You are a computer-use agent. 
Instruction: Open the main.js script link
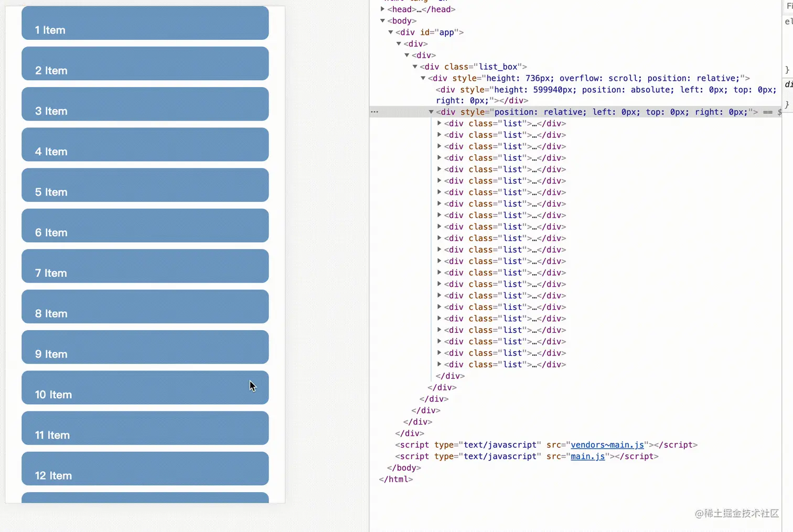click(587, 456)
